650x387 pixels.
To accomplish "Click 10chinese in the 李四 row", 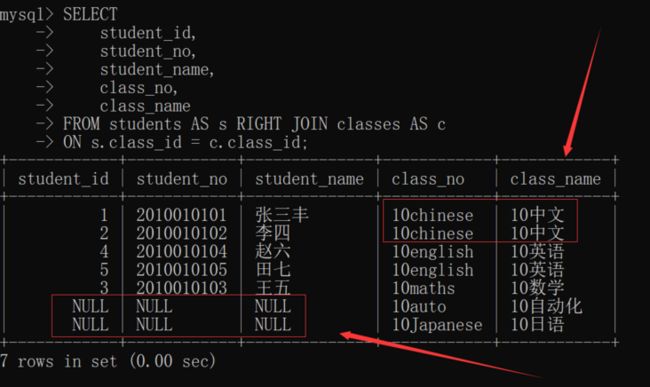I will click(433, 233).
